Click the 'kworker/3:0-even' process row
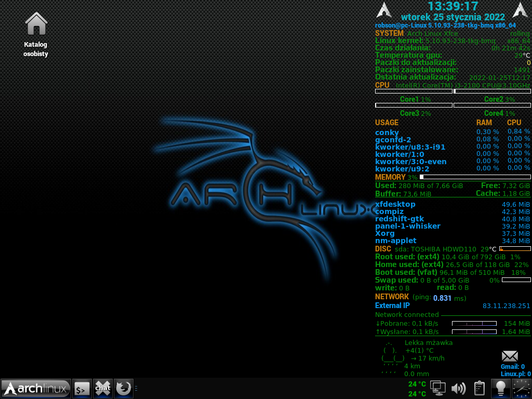532x399 pixels. click(x=453, y=162)
